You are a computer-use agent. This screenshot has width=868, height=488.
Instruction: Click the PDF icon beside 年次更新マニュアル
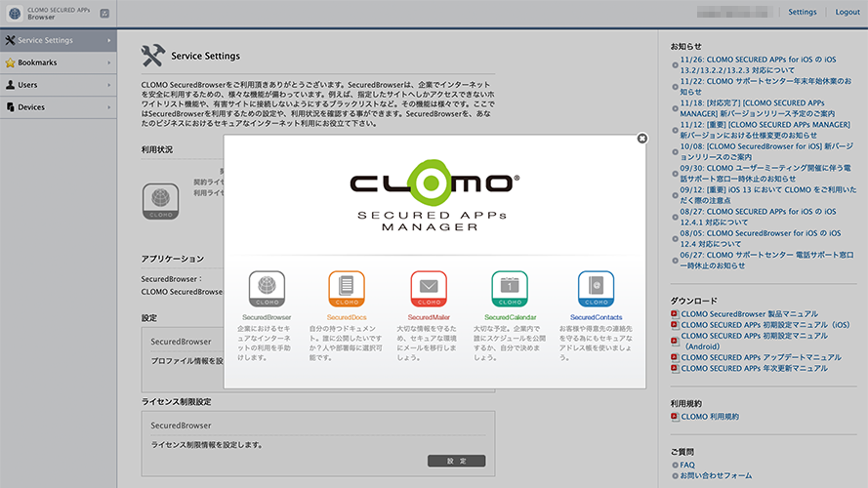[x=675, y=368]
